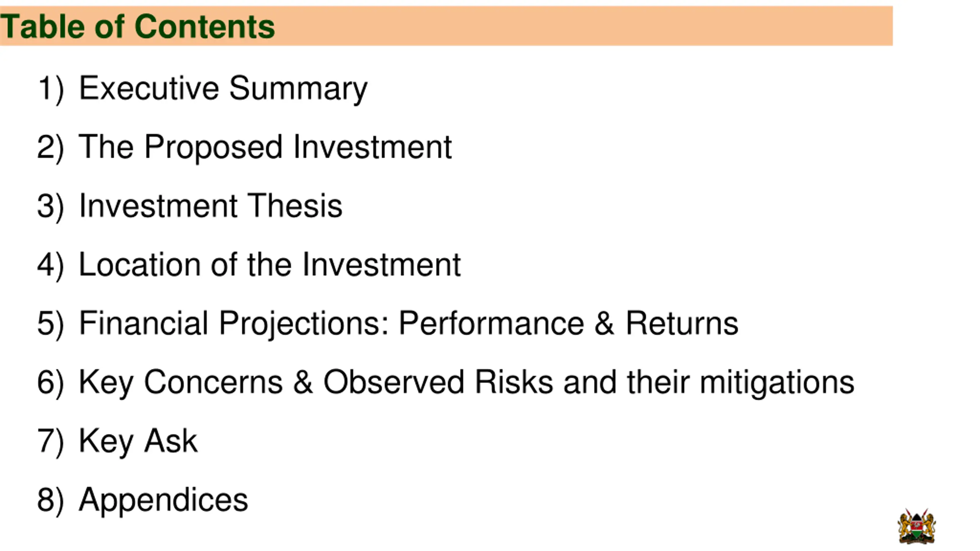Image resolution: width=980 pixels, height=551 pixels.
Task: Click list number 5) marker
Action: pyautogui.click(x=51, y=324)
